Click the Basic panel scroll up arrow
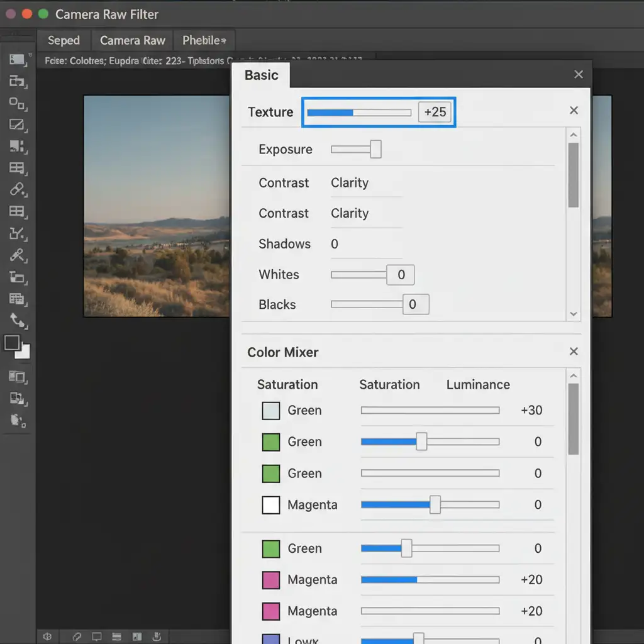Screen dimensions: 644x644 coord(573,135)
